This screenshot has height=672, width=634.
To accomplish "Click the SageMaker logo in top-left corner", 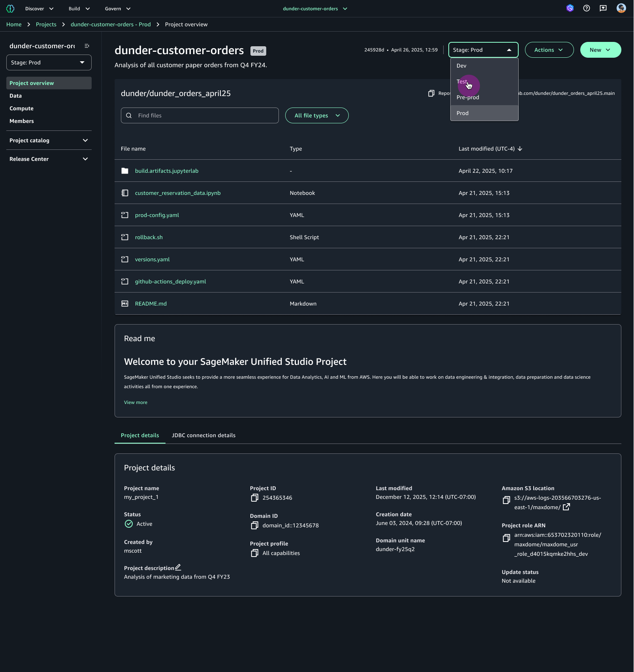I will (x=10, y=8).
